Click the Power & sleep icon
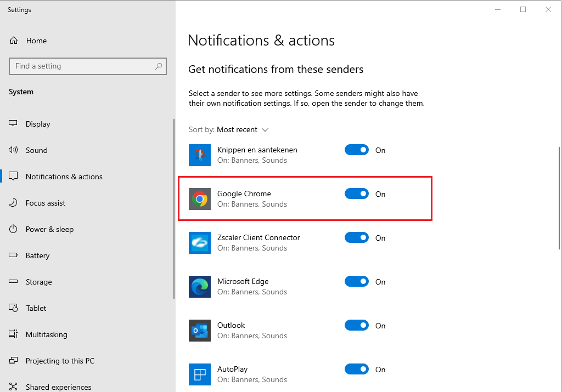This screenshot has width=562, height=392. point(13,229)
